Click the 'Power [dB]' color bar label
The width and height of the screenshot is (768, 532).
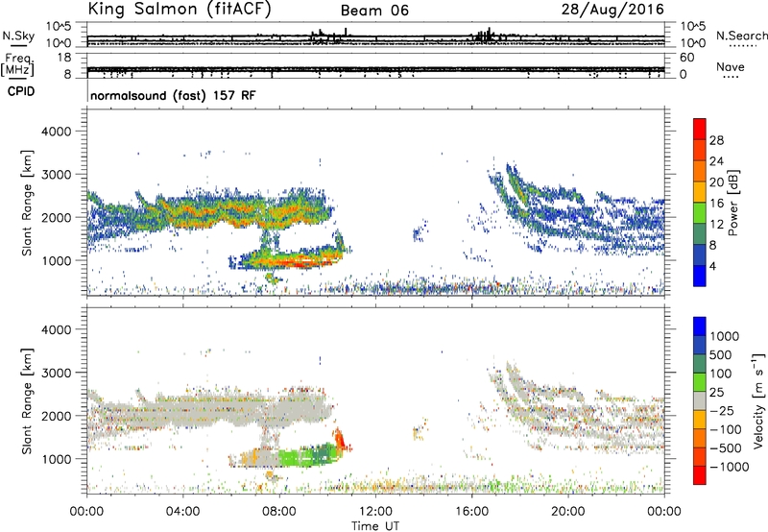tap(732, 203)
